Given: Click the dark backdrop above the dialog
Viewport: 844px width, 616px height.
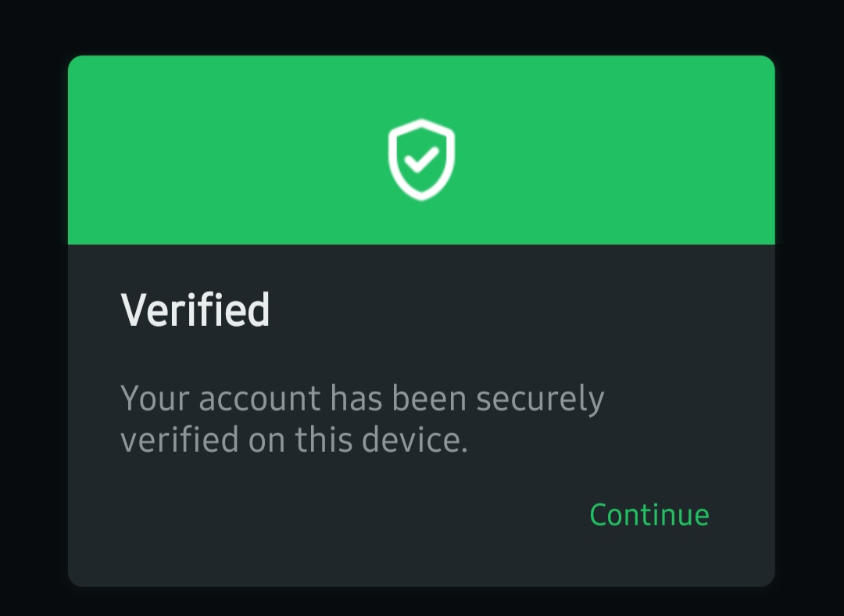Looking at the screenshot, I should coord(422,27).
